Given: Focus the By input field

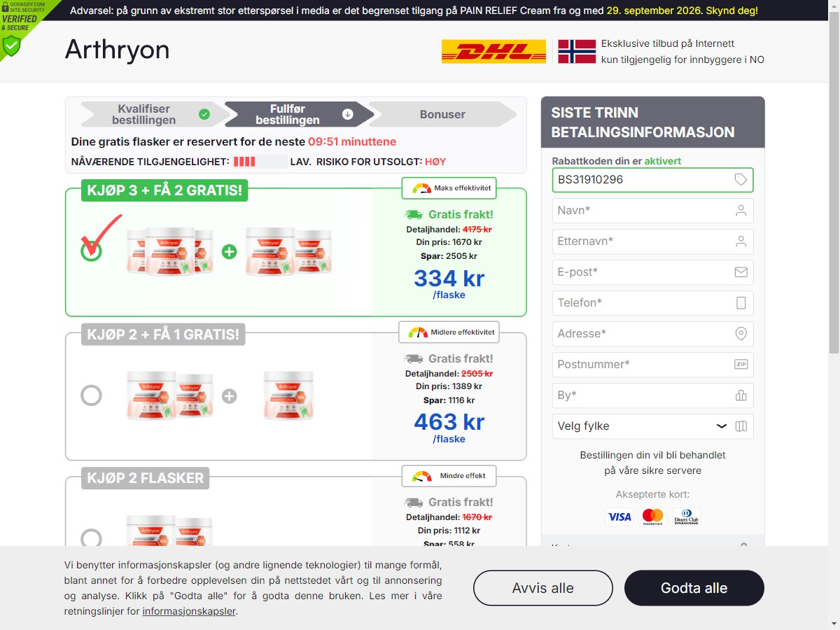Looking at the screenshot, I should tap(652, 395).
